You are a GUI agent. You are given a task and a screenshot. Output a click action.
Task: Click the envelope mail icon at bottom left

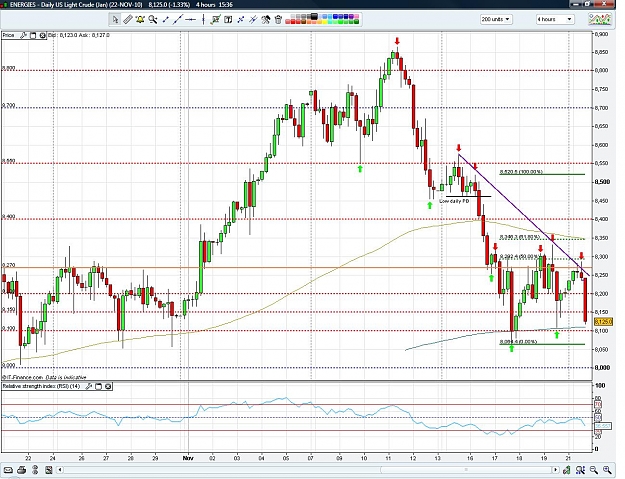coord(8,470)
